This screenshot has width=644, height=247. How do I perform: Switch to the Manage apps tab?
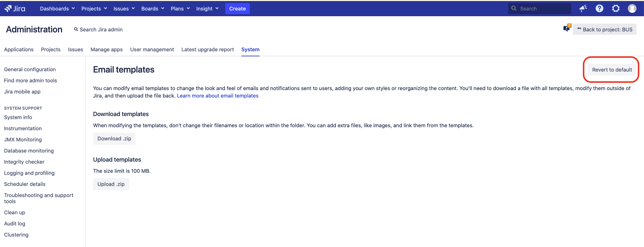107,49
